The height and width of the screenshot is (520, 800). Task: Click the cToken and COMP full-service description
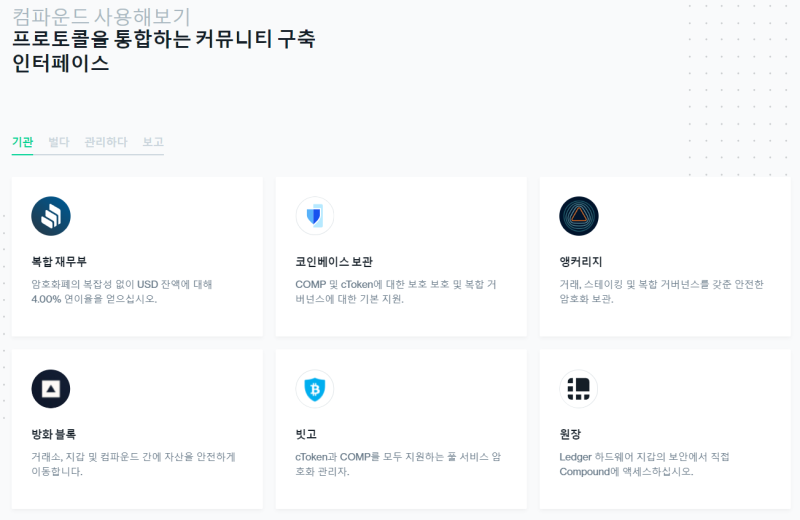pyautogui.click(x=398, y=464)
